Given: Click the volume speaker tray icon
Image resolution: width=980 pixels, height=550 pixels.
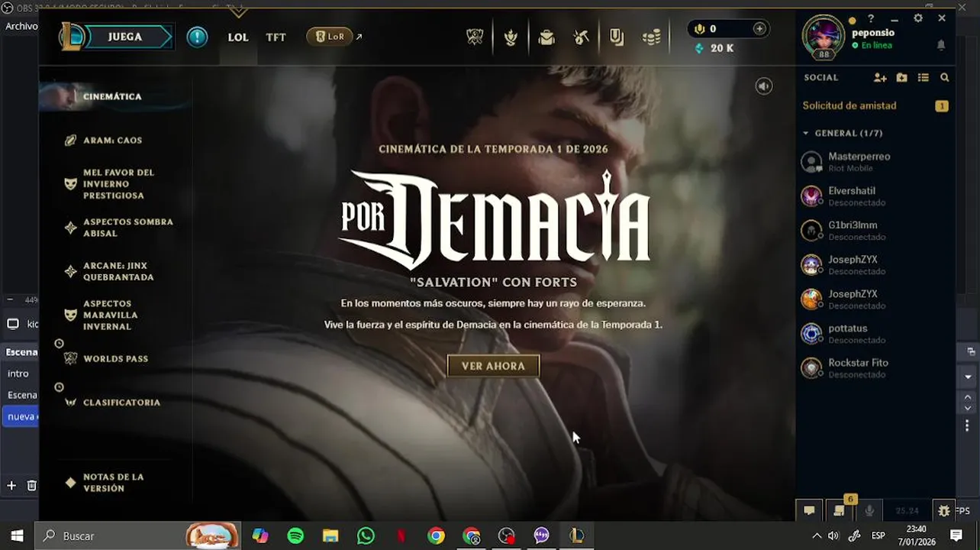Looking at the screenshot, I should [x=833, y=536].
